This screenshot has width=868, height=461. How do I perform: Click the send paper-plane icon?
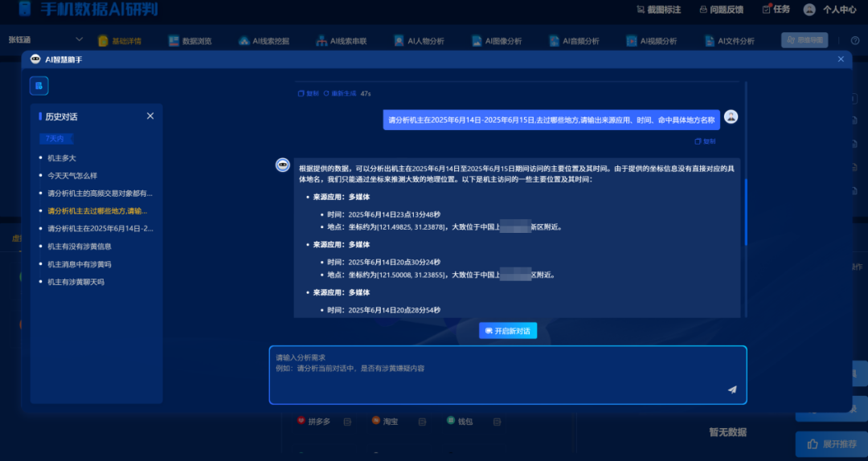point(732,390)
